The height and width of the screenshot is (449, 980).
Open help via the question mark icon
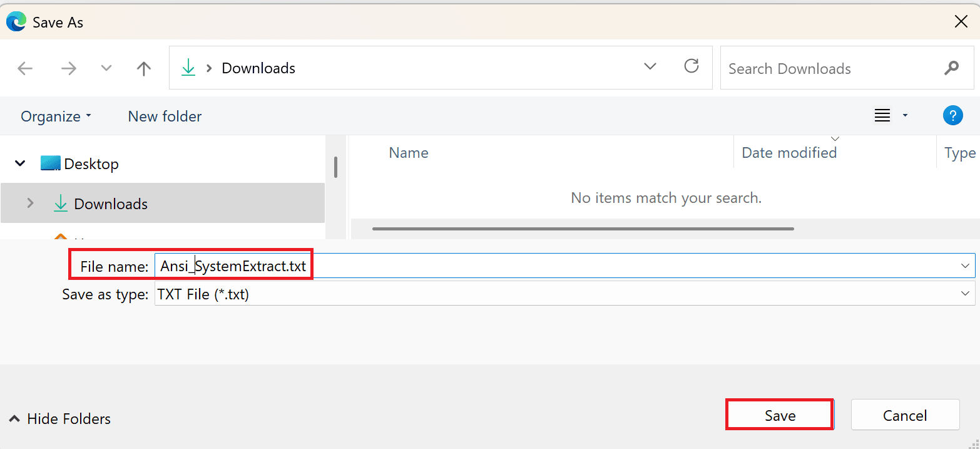click(952, 115)
